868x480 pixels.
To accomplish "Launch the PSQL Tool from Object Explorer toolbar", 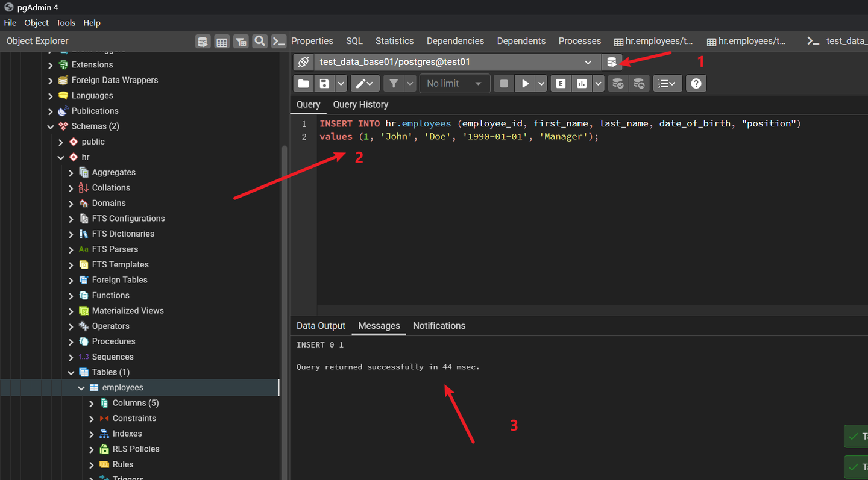I will [278, 41].
